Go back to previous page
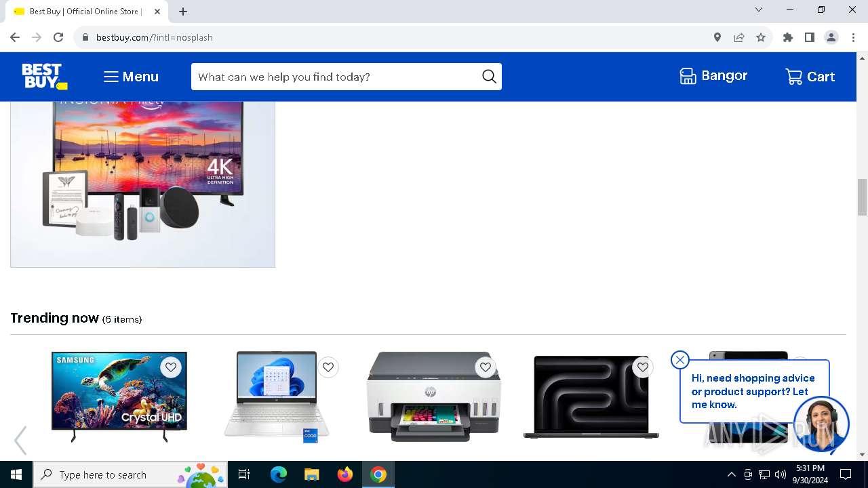Screen dimensions: 868x488 [x=15, y=37]
